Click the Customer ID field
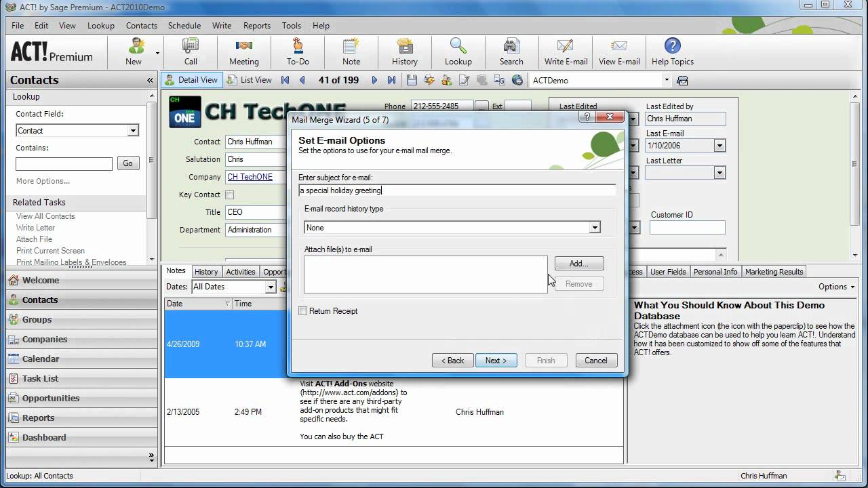The width and height of the screenshot is (868, 488). point(687,228)
